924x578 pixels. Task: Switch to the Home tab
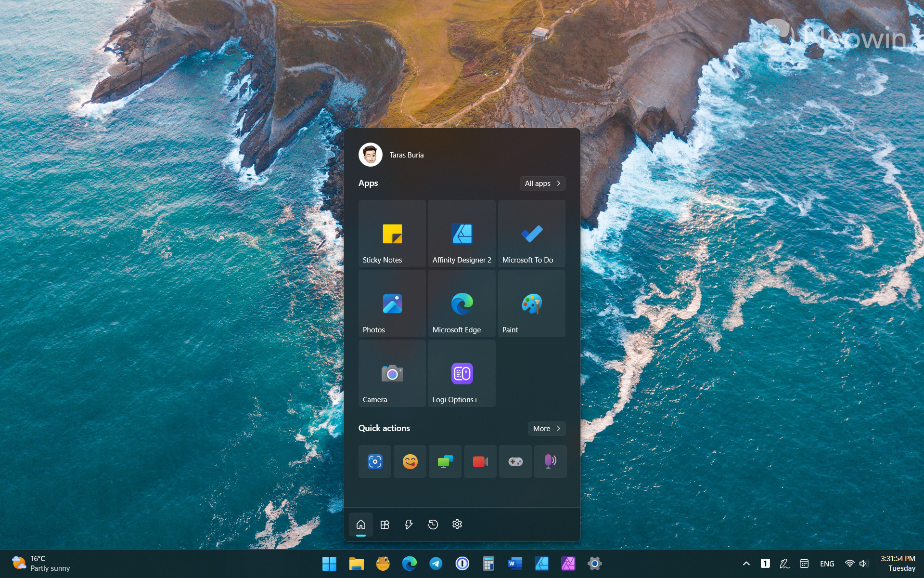361,525
